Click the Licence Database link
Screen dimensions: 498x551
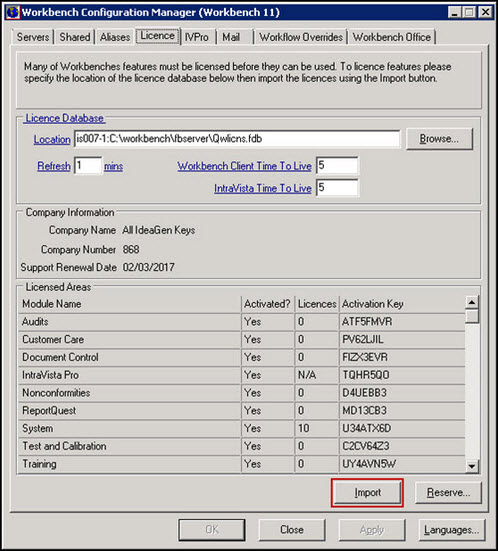(x=65, y=118)
